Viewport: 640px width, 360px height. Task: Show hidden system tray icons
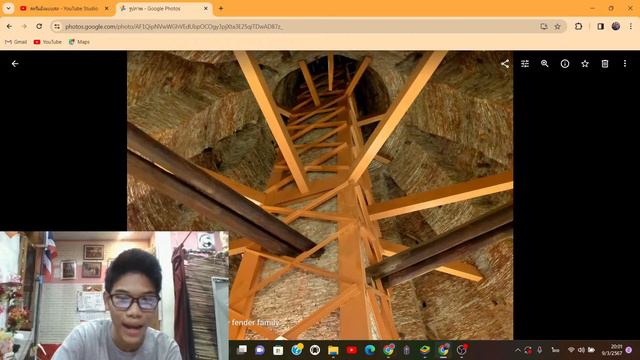click(518, 350)
